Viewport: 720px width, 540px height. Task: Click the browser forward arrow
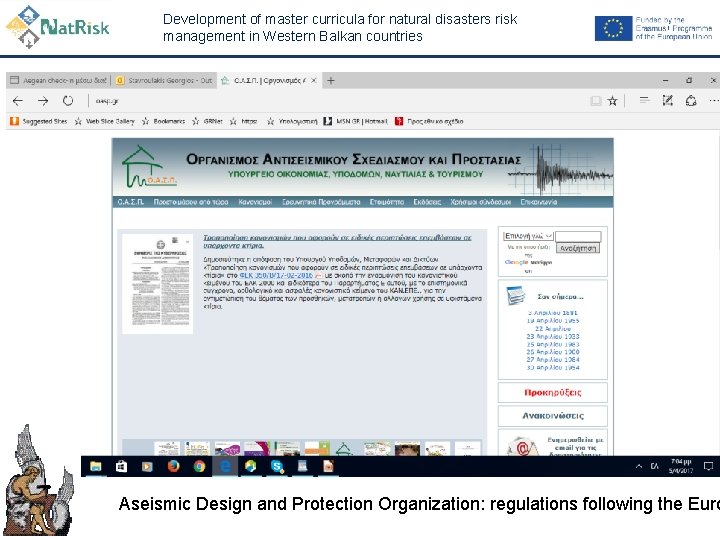[x=43, y=101]
